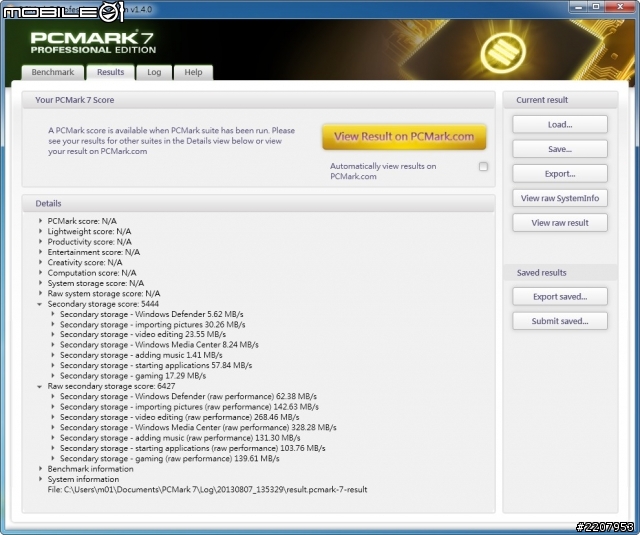
Task: Expand the System storage score row
Action: click(x=40, y=283)
